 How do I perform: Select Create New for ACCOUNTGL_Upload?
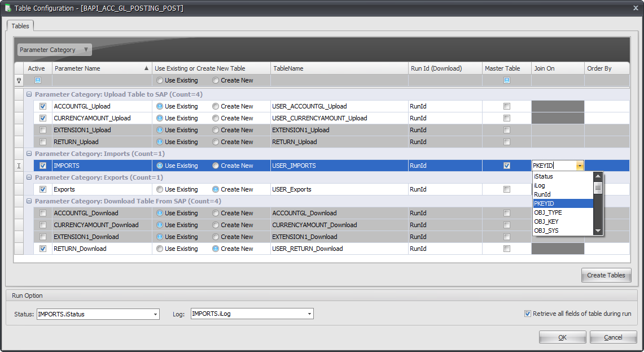click(215, 106)
